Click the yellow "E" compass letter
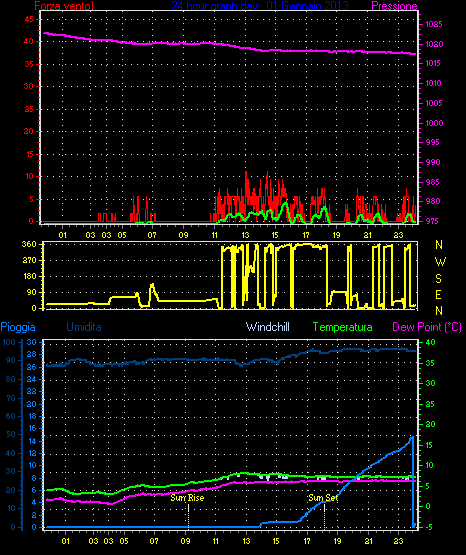The height and width of the screenshot is (555, 466). coord(438,294)
